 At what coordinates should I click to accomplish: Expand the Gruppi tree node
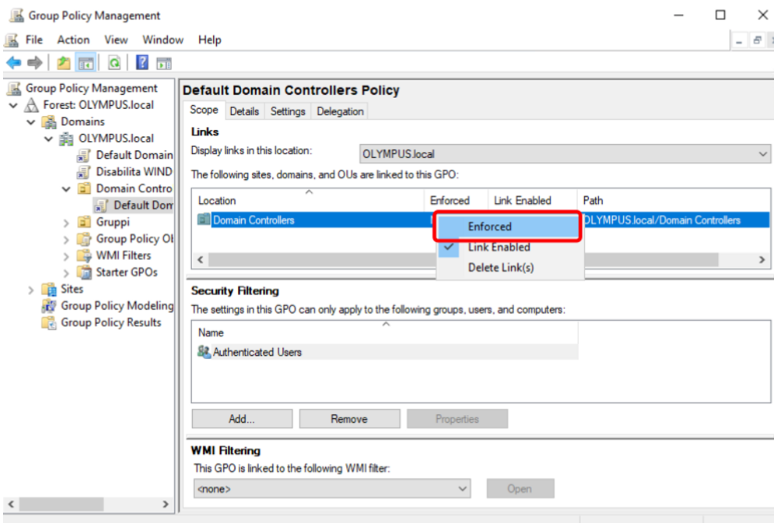[66, 222]
